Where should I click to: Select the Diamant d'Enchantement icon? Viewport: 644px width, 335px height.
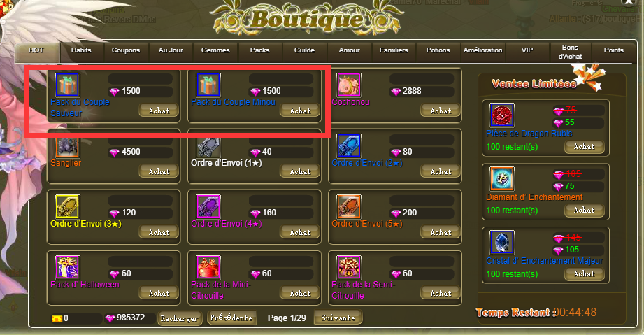pos(502,179)
